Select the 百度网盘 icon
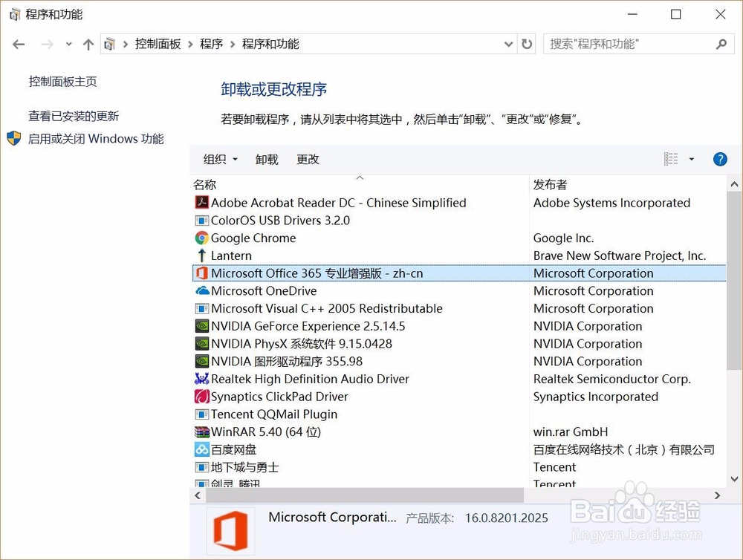The width and height of the screenshot is (743, 560). point(201,449)
